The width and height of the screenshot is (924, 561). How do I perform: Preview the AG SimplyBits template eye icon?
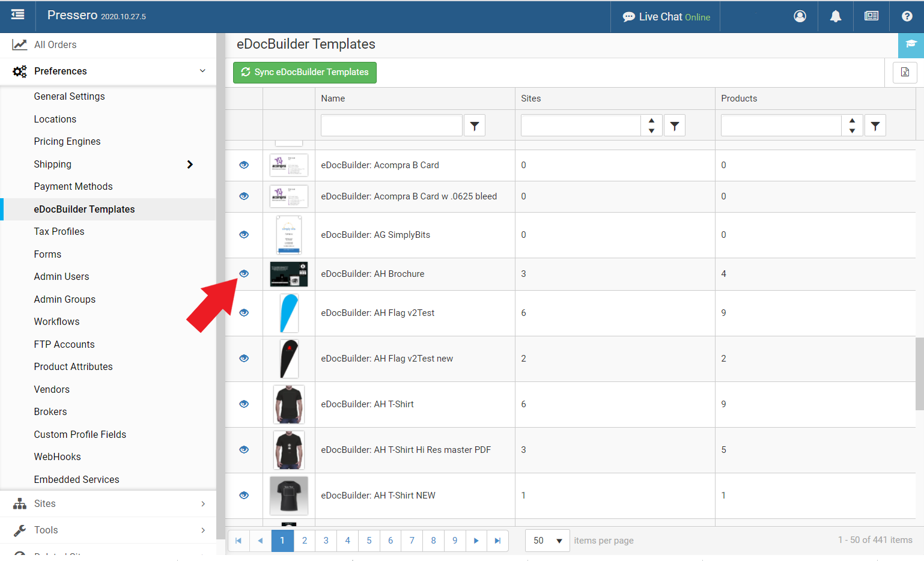244,234
